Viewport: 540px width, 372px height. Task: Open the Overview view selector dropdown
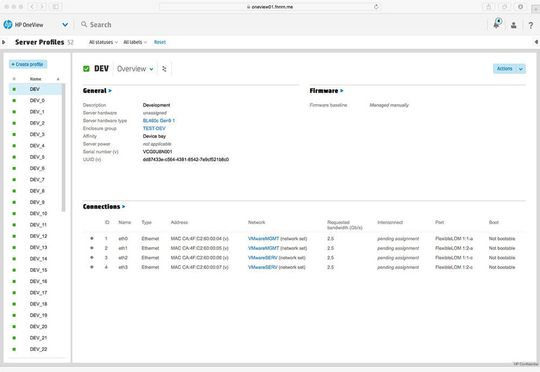tap(135, 69)
